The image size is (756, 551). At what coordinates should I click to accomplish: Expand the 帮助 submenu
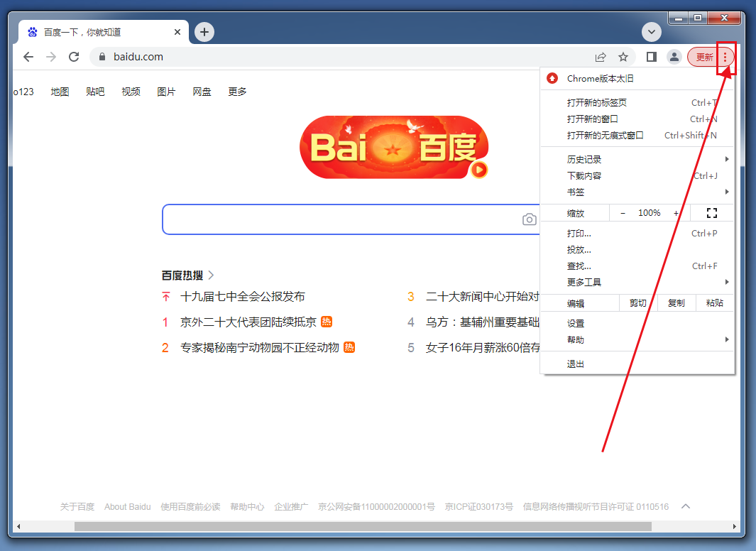click(x=637, y=340)
